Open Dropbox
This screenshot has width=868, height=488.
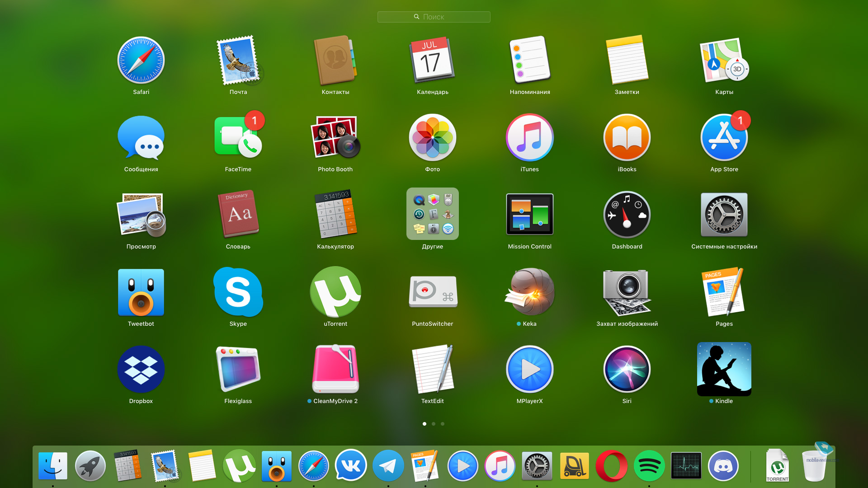pos(141,369)
